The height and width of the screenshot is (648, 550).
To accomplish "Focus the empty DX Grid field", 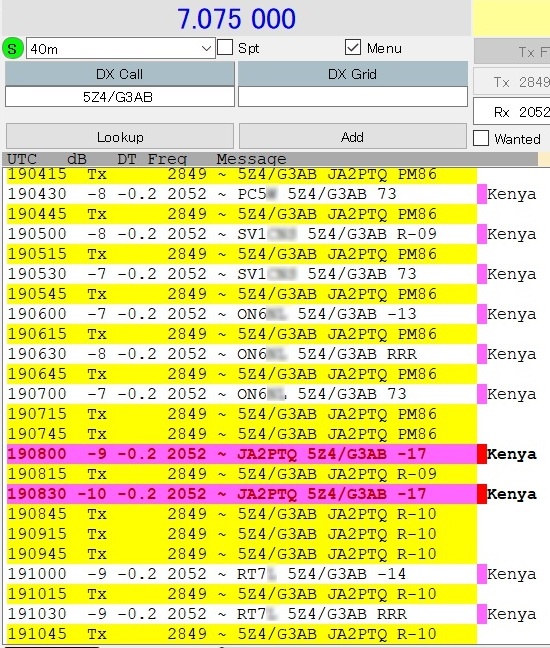I will tap(352, 97).
